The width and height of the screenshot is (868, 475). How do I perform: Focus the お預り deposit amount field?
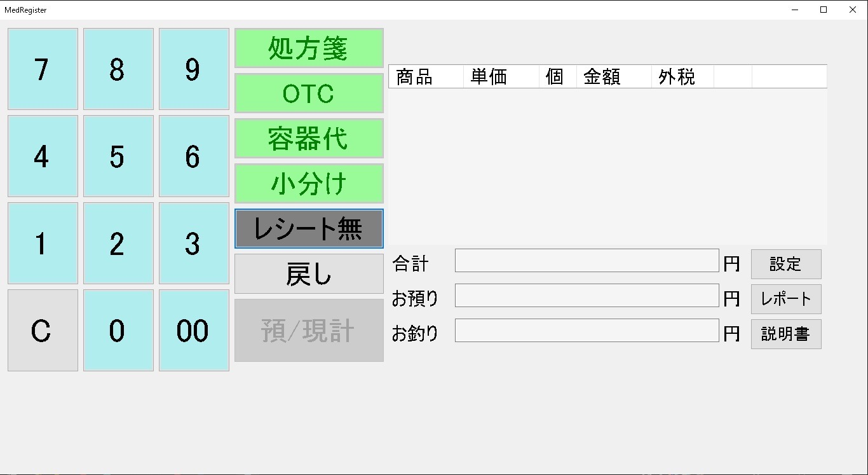click(x=587, y=296)
